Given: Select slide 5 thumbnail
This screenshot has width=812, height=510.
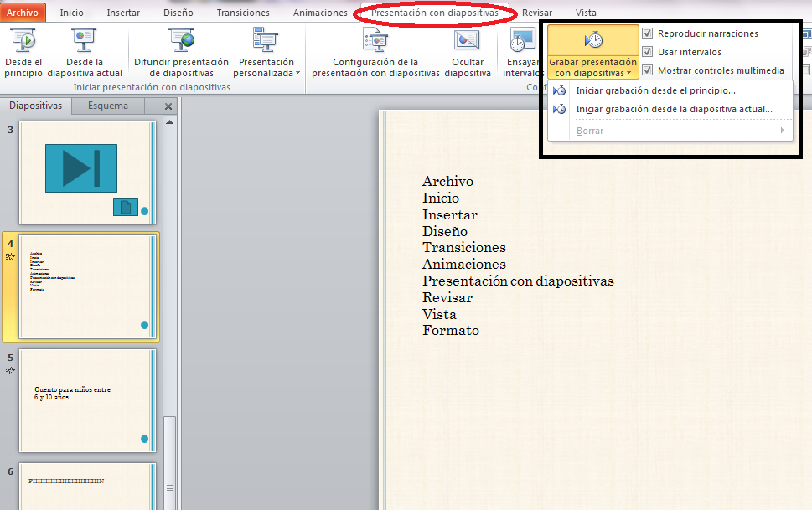Looking at the screenshot, I should coord(87,401).
